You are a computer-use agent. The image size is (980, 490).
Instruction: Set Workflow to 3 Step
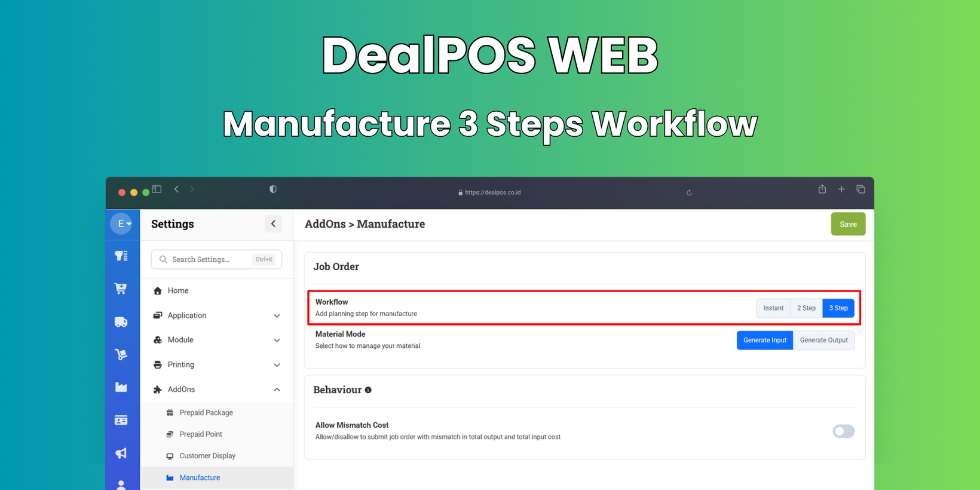tap(838, 308)
